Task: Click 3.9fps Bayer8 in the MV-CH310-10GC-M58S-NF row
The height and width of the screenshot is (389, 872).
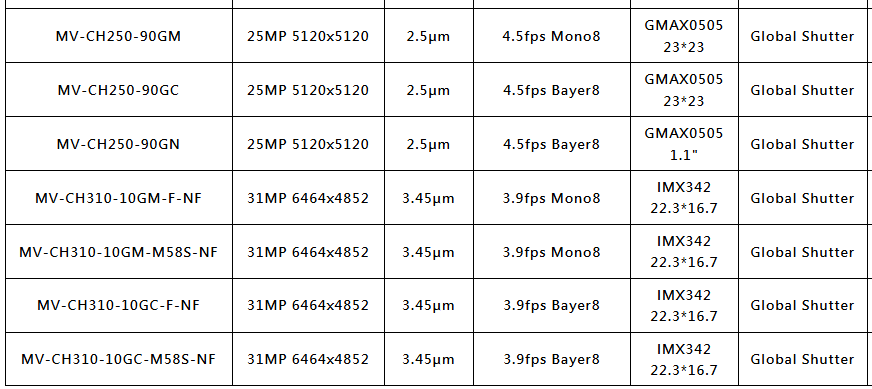Action: pyautogui.click(x=552, y=359)
